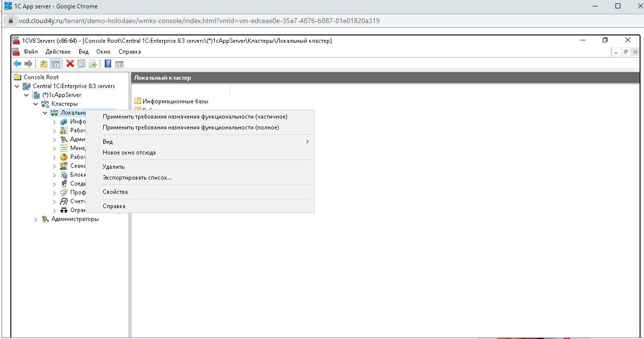Click the gray forward arrow in toolbar

pyautogui.click(x=29, y=63)
